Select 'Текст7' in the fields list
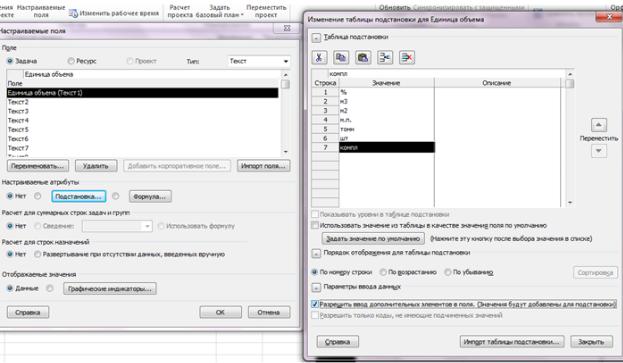623x363 pixels. (143, 148)
